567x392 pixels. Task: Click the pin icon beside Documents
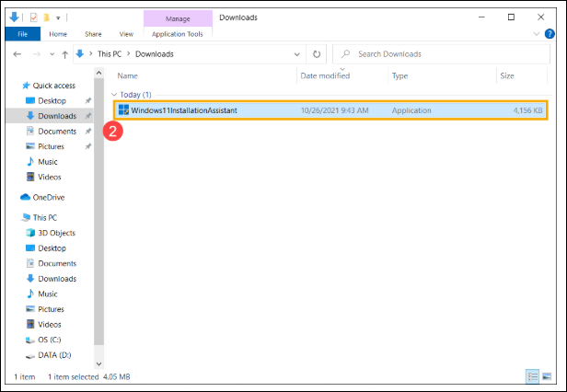(x=87, y=132)
